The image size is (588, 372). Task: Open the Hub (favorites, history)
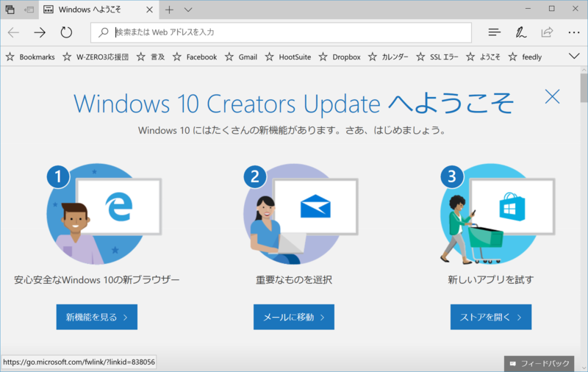coord(494,32)
